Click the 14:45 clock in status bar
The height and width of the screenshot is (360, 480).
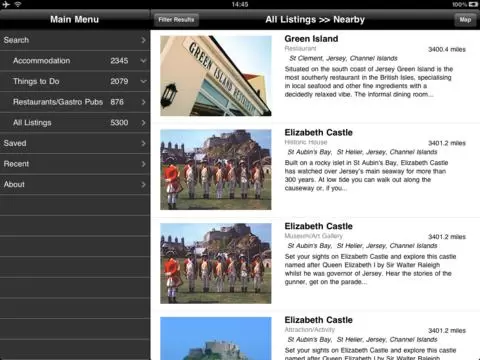[240, 4]
